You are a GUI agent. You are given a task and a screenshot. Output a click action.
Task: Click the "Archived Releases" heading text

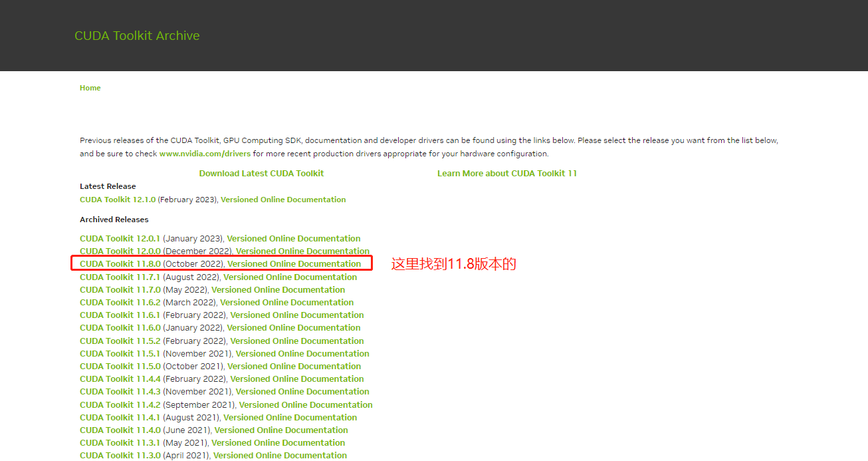(114, 220)
